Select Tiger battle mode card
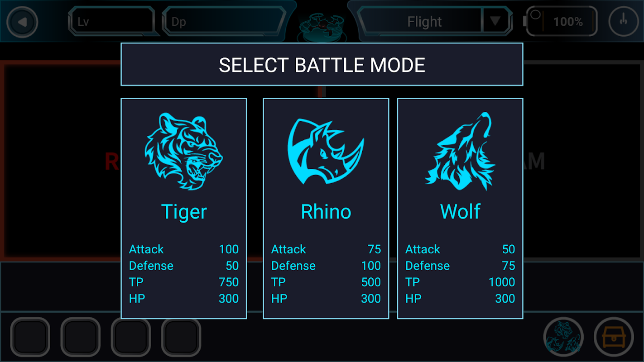The width and height of the screenshot is (644, 362). click(x=184, y=209)
